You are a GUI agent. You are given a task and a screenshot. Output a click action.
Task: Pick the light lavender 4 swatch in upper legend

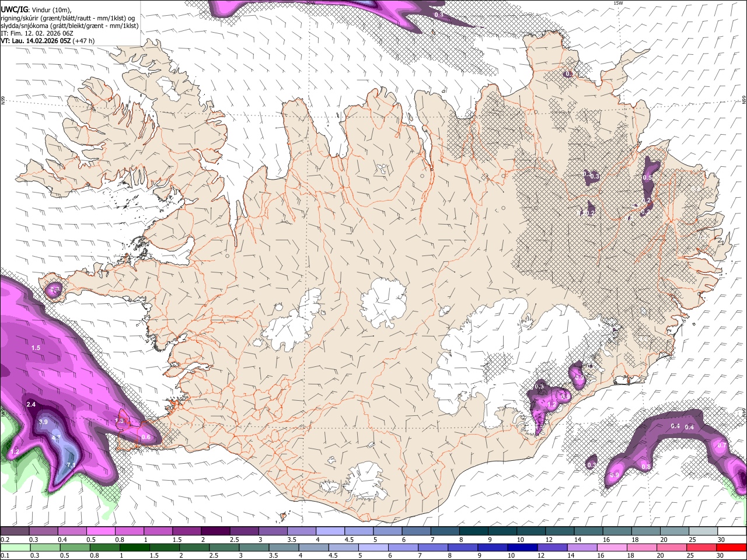coord(330,531)
